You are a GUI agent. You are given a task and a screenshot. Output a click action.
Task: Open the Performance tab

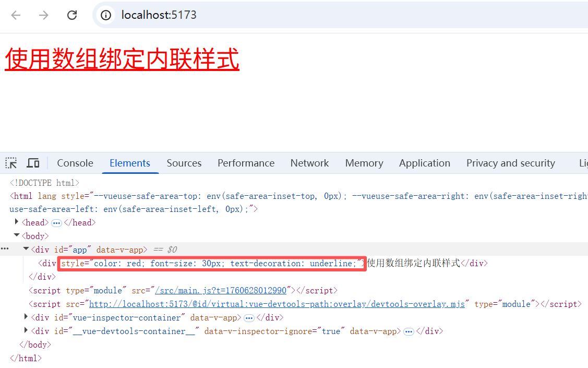coord(246,163)
